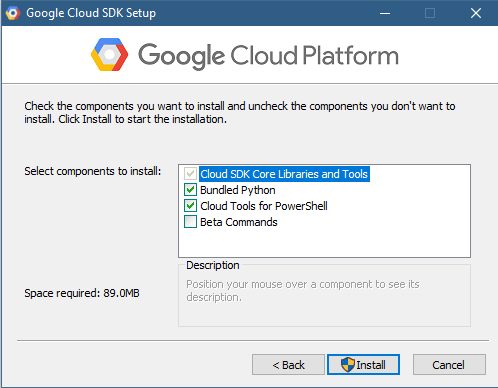Image resolution: width=498 pixels, height=388 pixels.
Task: Minimize the Google Cloud SDK Setup window
Action: coord(385,13)
